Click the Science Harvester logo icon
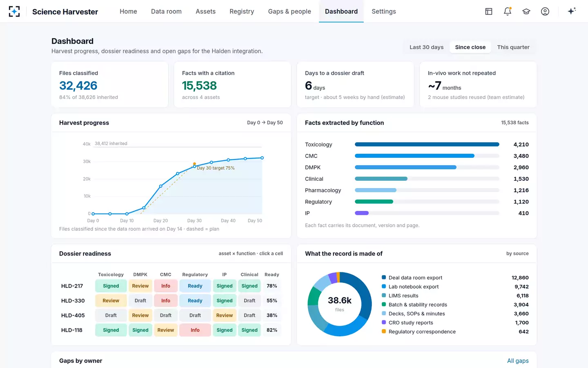 point(14,11)
